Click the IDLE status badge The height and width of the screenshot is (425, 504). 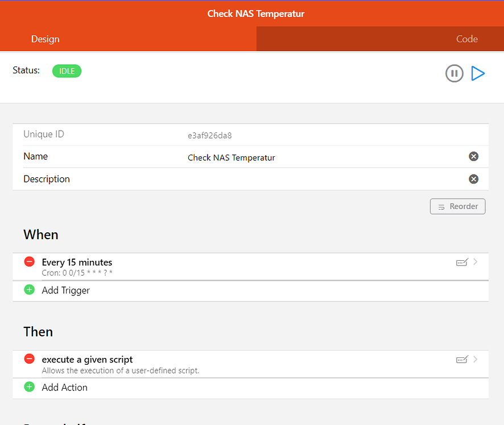(67, 70)
